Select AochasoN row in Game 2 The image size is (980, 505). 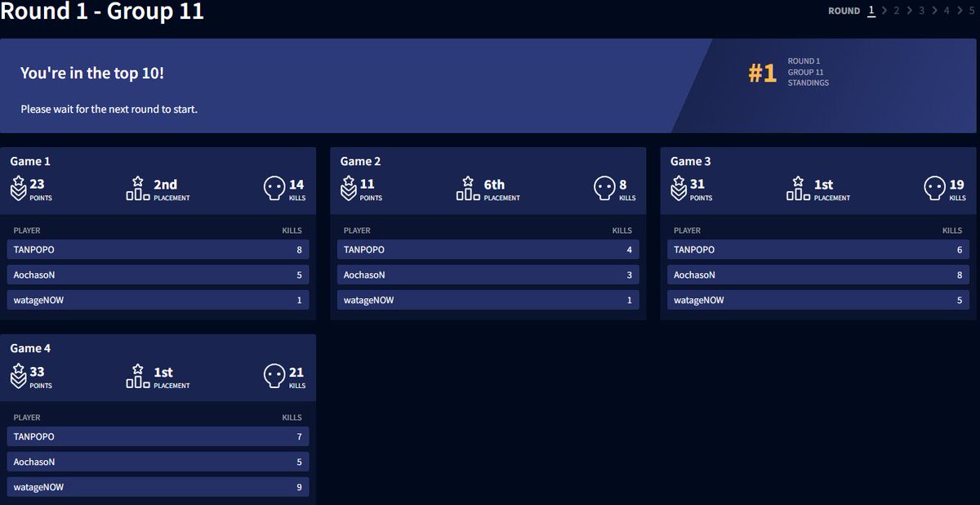[x=488, y=275]
